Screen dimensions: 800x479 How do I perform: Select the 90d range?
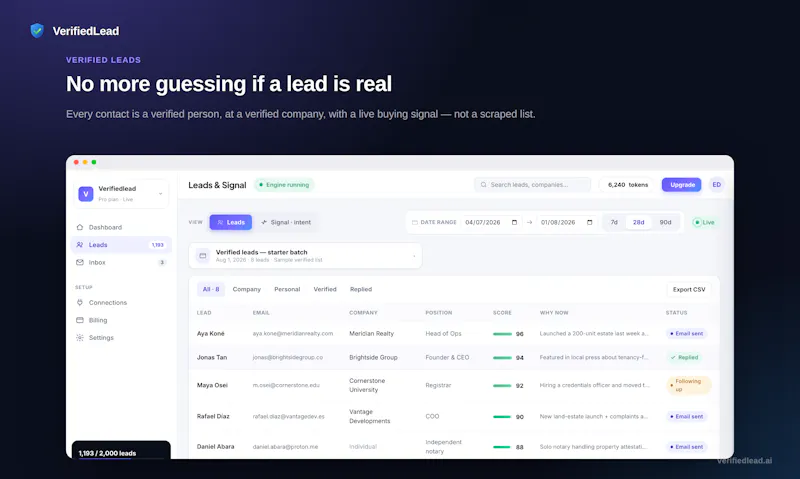(665, 222)
